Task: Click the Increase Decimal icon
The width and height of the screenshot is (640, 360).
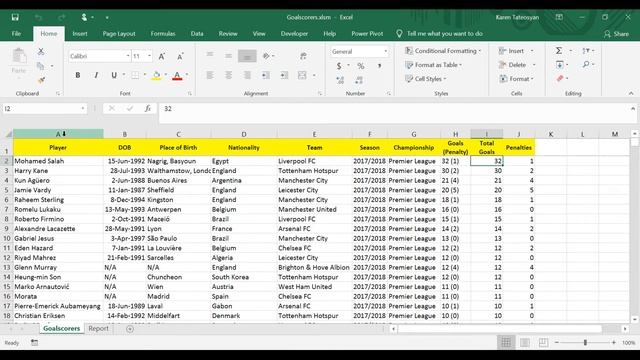Action: coord(340,80)
